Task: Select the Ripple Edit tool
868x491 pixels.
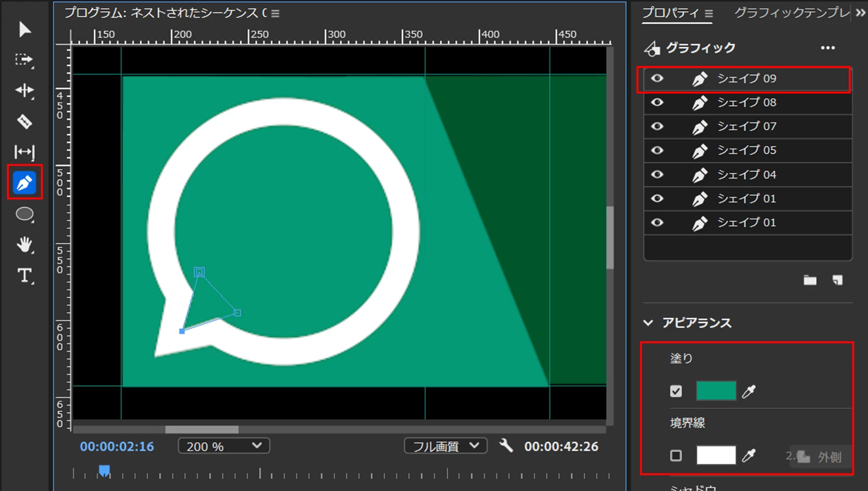Action: (24, 91)
